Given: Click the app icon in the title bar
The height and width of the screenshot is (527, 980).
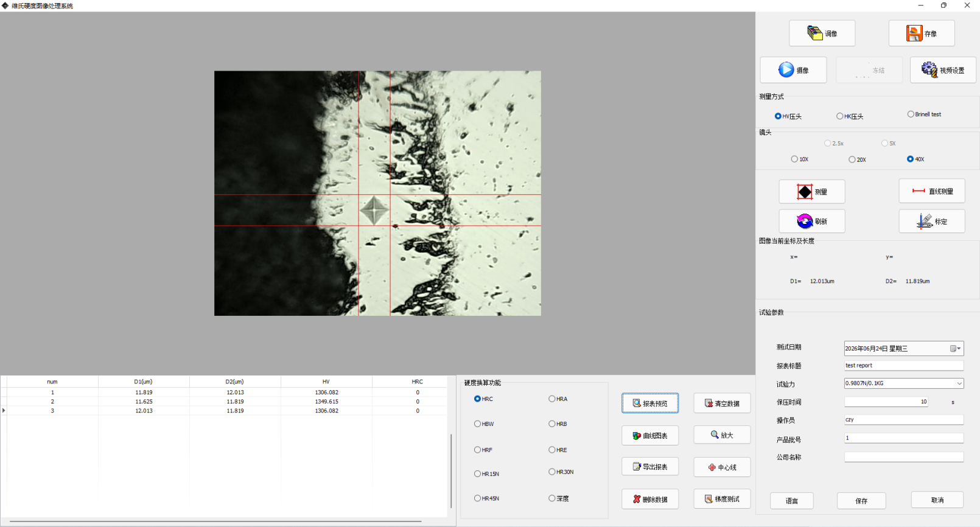Looking at the screenshot, I should point(5,5).
